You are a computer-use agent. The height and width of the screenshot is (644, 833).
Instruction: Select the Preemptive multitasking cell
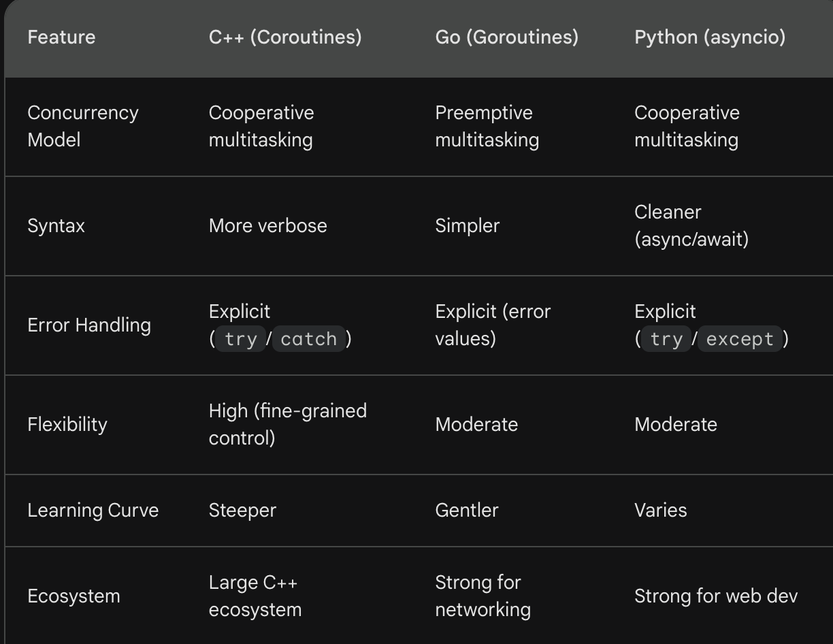pyautogui.click(x=487, y=126)
